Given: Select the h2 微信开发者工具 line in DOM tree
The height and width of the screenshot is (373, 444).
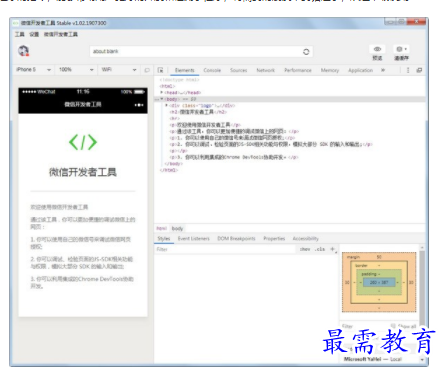Looking at the screenshot, I should tap(198, 112).
